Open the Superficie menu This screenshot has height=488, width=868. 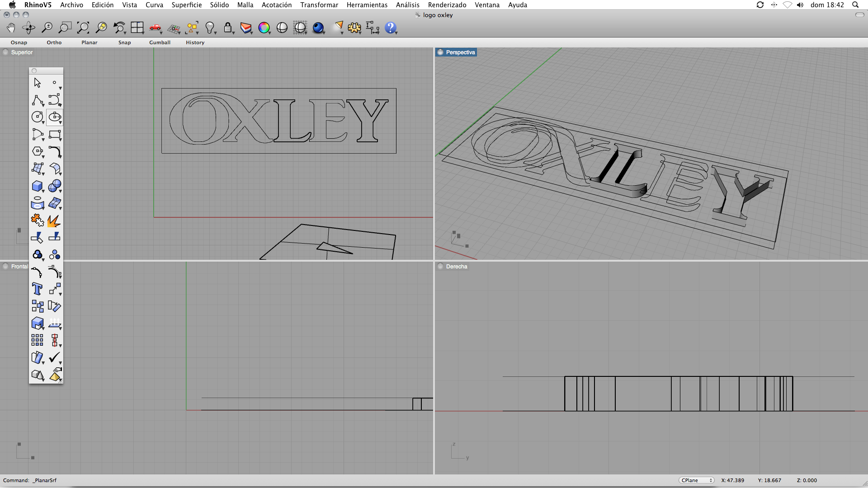186,5
